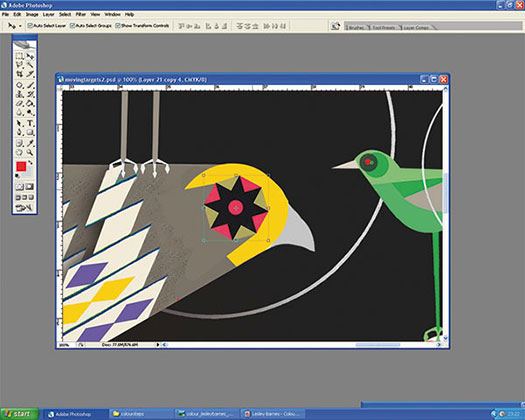This screenshot has width=525, height=420.
Task: Select the Shape tool
Action: 30,133
